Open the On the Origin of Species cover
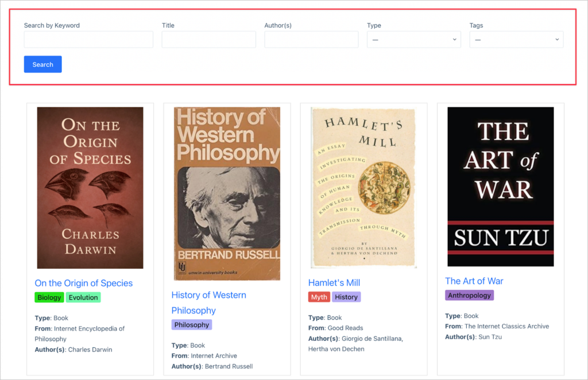588x380 pixels. [x=90, y=188]
